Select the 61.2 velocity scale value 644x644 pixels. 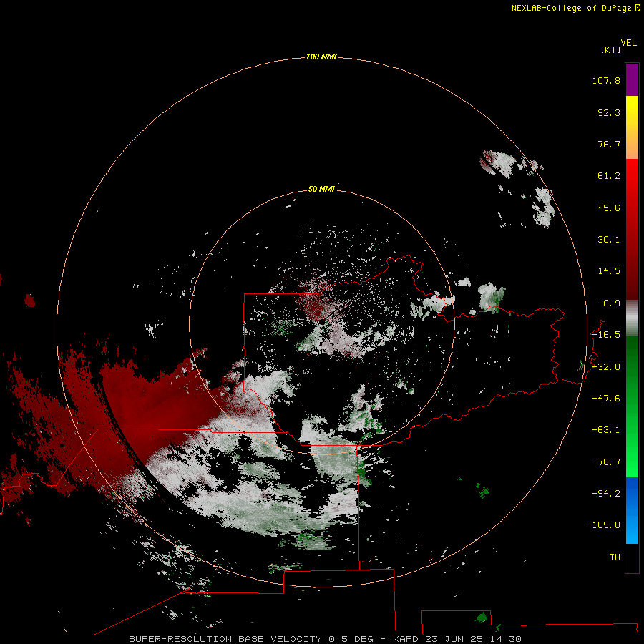click(x=609, y=176)
